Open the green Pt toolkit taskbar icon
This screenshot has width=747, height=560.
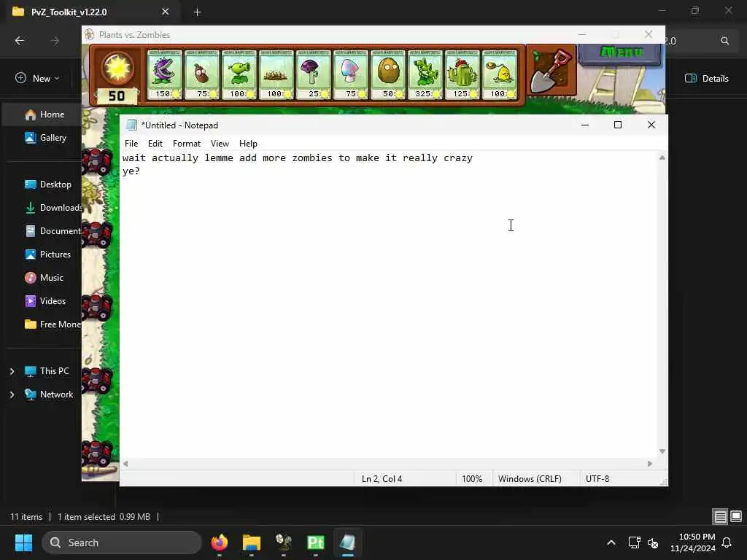315,542
